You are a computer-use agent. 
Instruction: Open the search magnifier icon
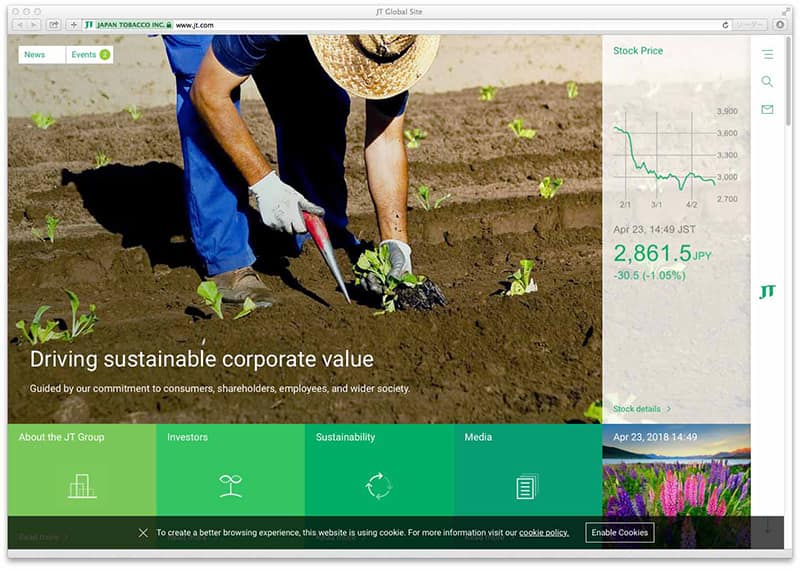[767, 81]
